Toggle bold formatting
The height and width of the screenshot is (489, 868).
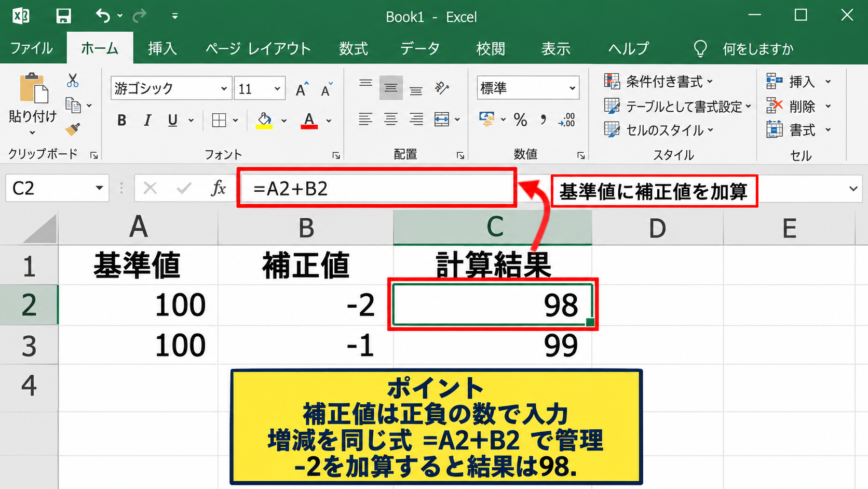(121, 120)
